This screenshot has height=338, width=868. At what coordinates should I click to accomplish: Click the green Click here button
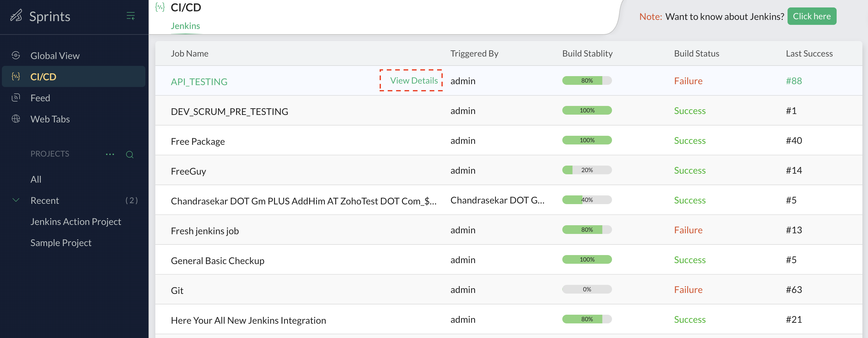(x=812, y=16)
